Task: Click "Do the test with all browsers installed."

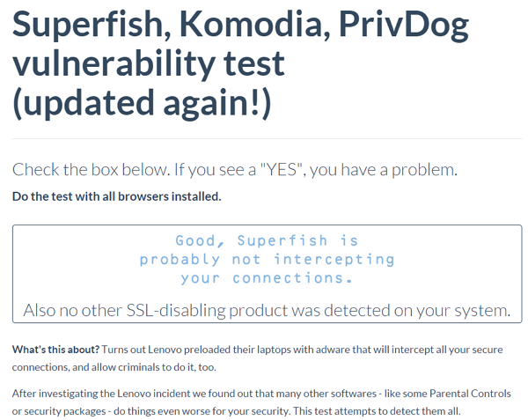Action: (116, 195)
